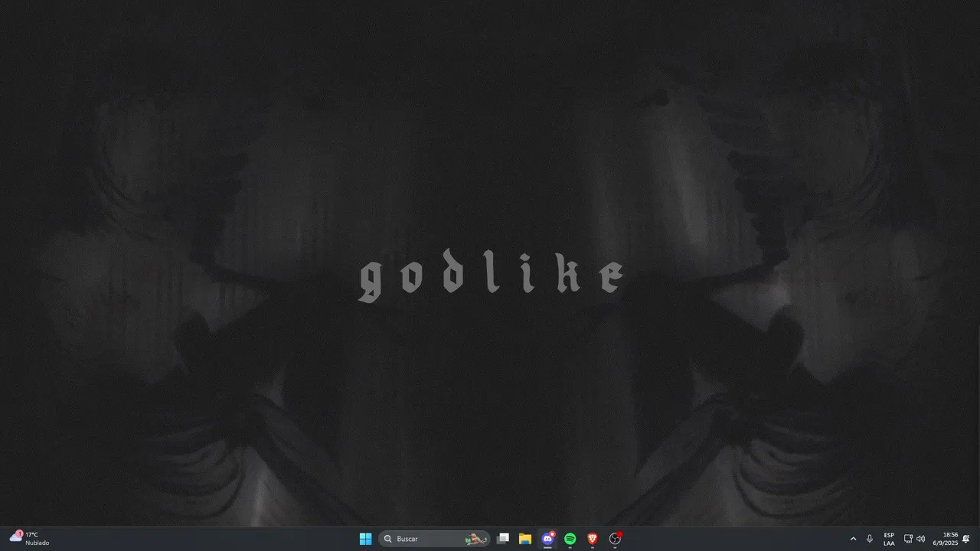Viewport: 980px width, 551px height.
Task: Open Task View from the taskbar
Action: (x=503, y=539)
